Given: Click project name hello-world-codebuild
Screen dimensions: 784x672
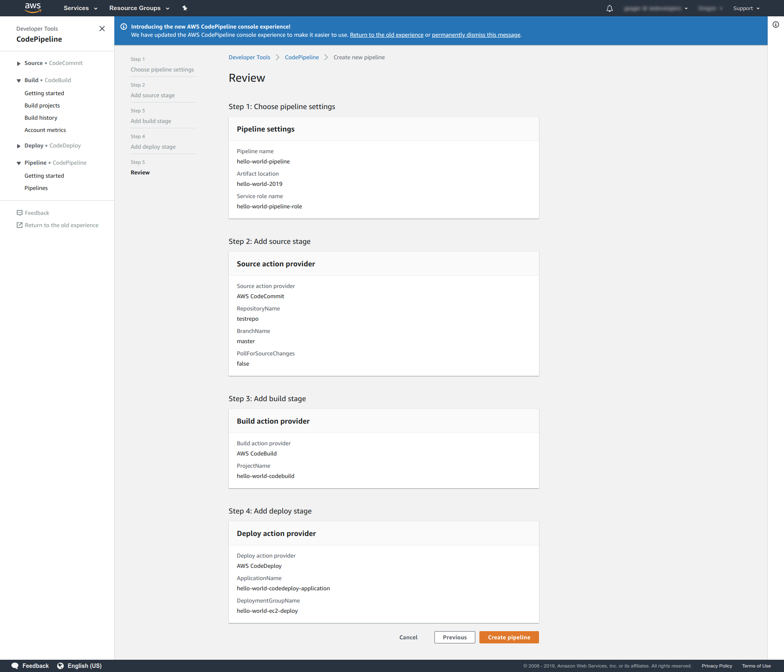Looking at the screenshot, I should click(265, 476).
